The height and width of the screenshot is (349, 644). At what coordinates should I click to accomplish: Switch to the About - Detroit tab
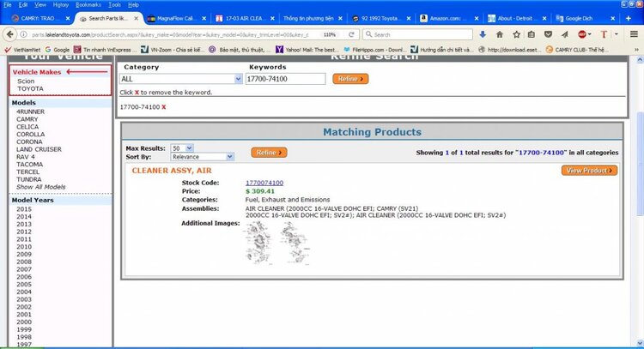click(x=517, y=19)
